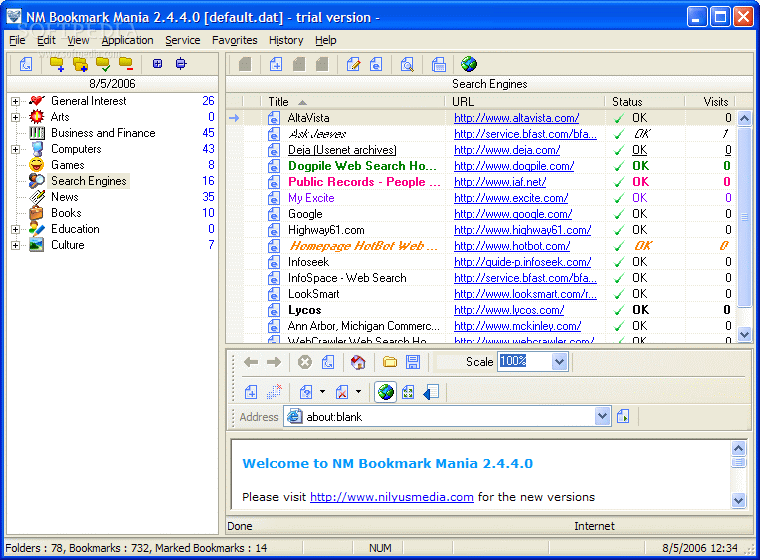
Task: Click the full-screen page icon with green arrows
Action: pyautogui.click(x=408, y=392)
